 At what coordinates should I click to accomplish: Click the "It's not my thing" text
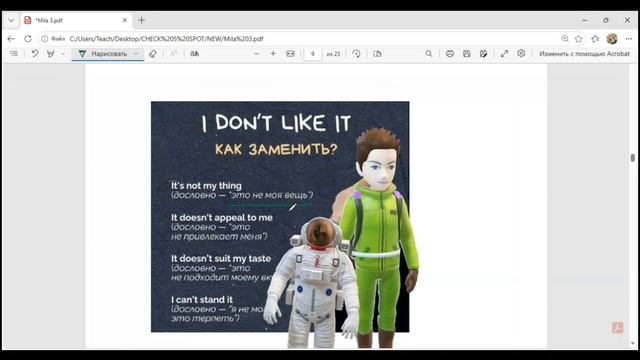(206, 186)
